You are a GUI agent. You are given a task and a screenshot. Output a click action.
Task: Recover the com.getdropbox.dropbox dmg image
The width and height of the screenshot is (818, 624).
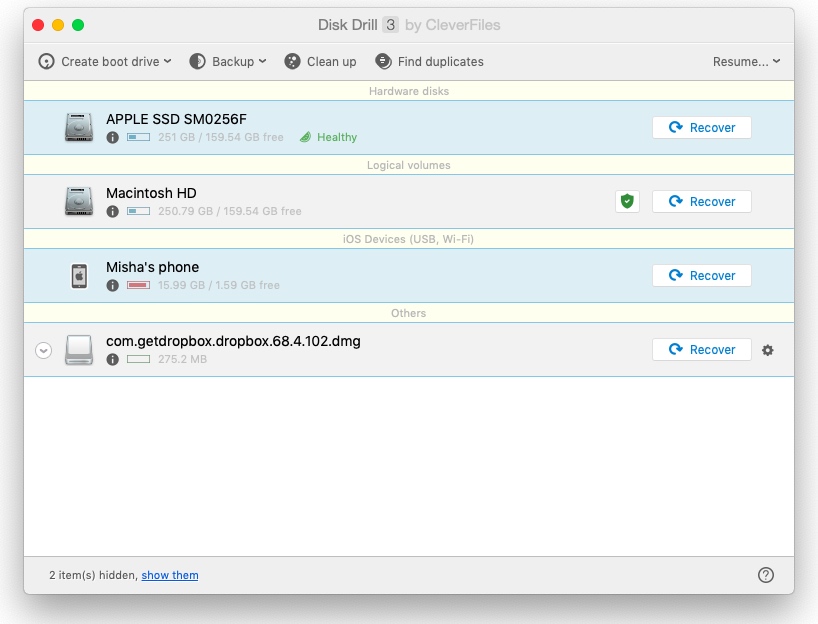[x=702, y=350]
